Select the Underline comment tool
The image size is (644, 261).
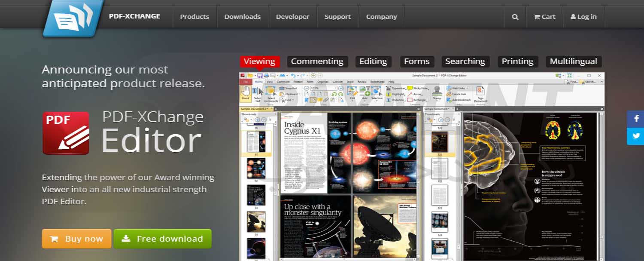[395, 100]
